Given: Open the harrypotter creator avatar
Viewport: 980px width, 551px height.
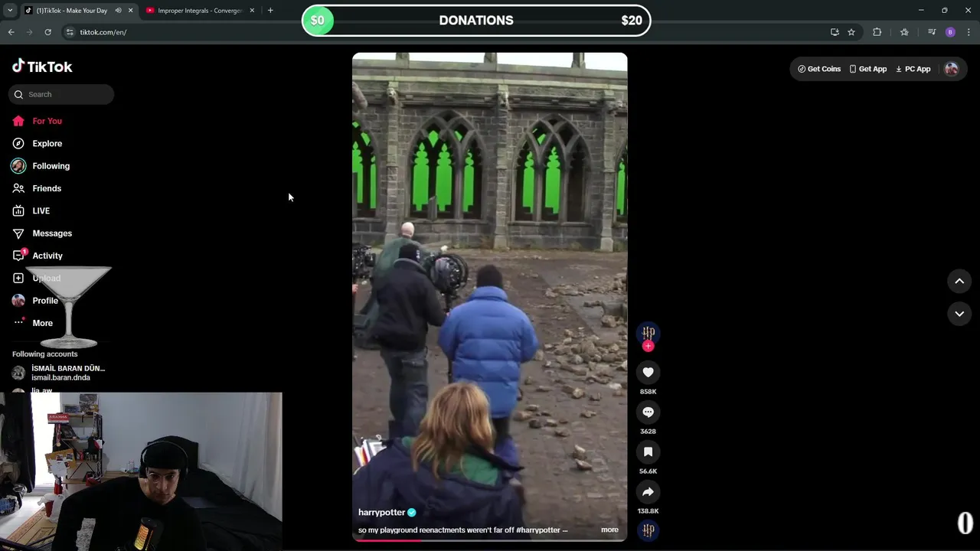Looking at the screenshot, I should (x=648, y=333).
